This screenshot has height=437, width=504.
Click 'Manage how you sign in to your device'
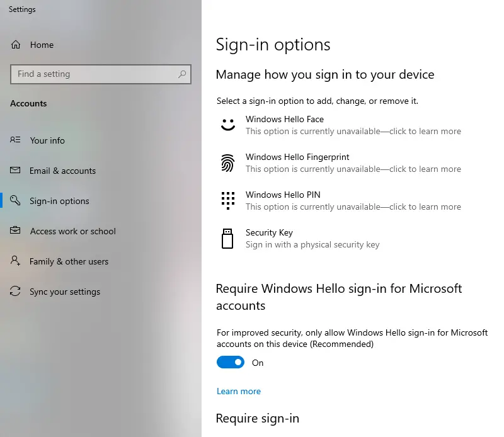pyautogui.click(x=325, y=74)
